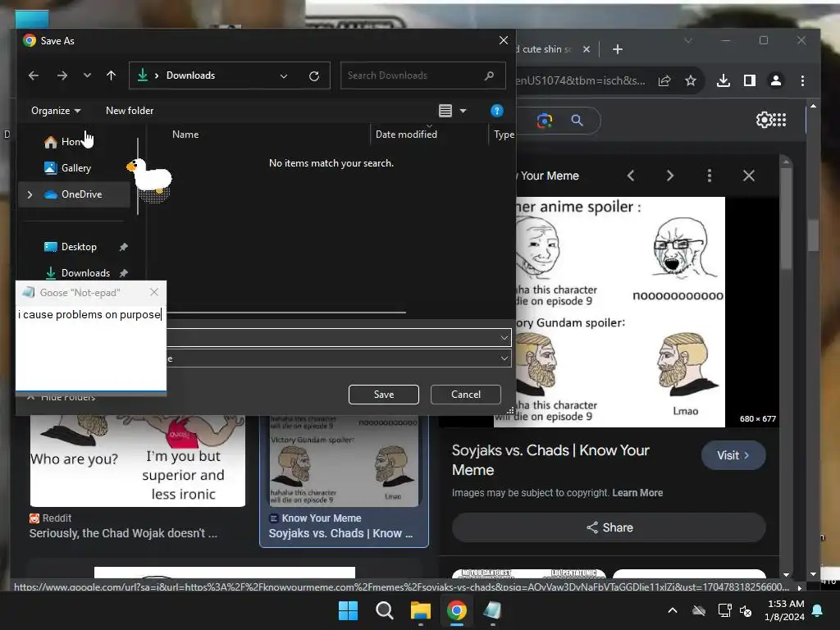
Task: Search by image with Google Lens
Action: [545, 121]
